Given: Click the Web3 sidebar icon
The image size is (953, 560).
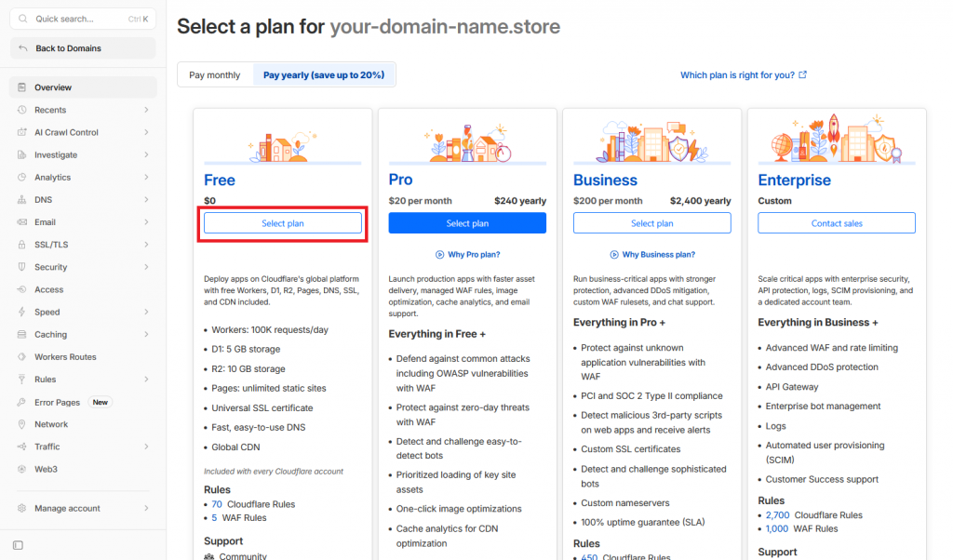Looking at the screenshot, I should [22, 470].
